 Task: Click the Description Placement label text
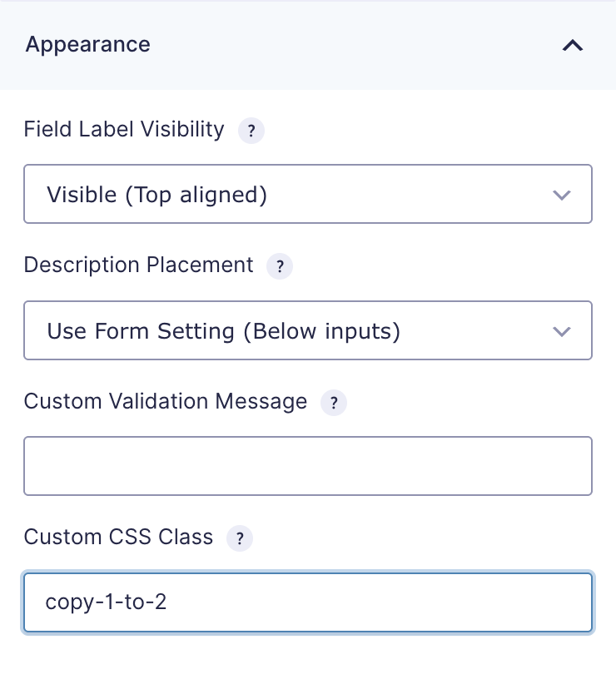tap(139, 265)
